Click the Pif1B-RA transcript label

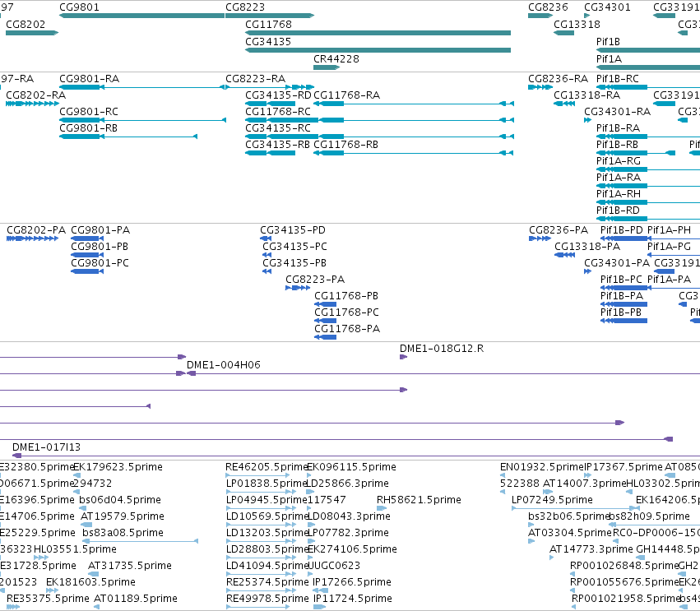click(x=618, y=128)
